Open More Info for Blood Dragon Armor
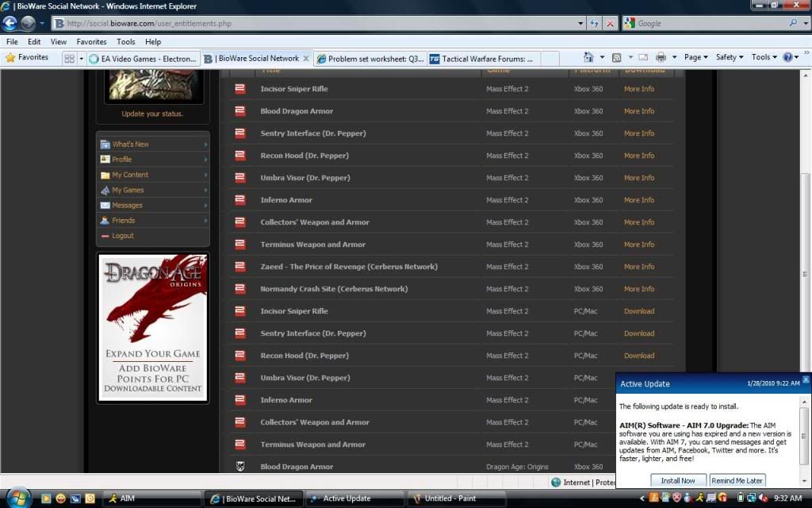Screen dimensions: 812x508 pyautogui.click(x=638, y=111)
